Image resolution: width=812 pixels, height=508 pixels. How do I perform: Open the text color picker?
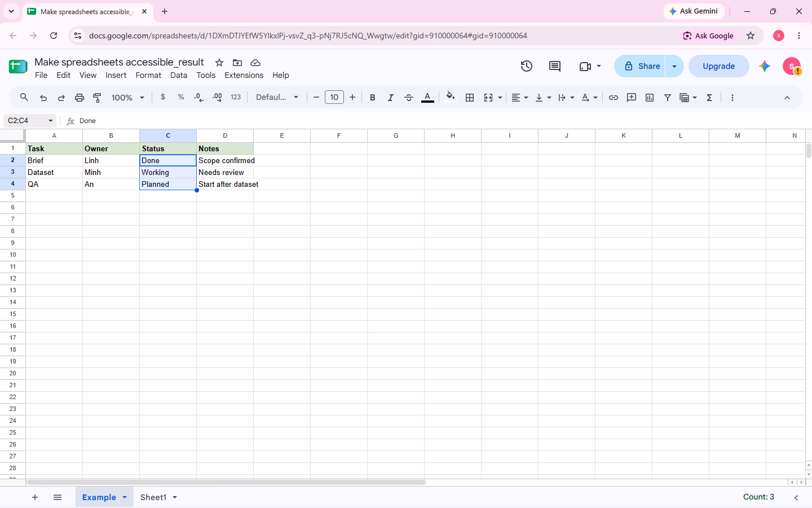coord(428,98)
